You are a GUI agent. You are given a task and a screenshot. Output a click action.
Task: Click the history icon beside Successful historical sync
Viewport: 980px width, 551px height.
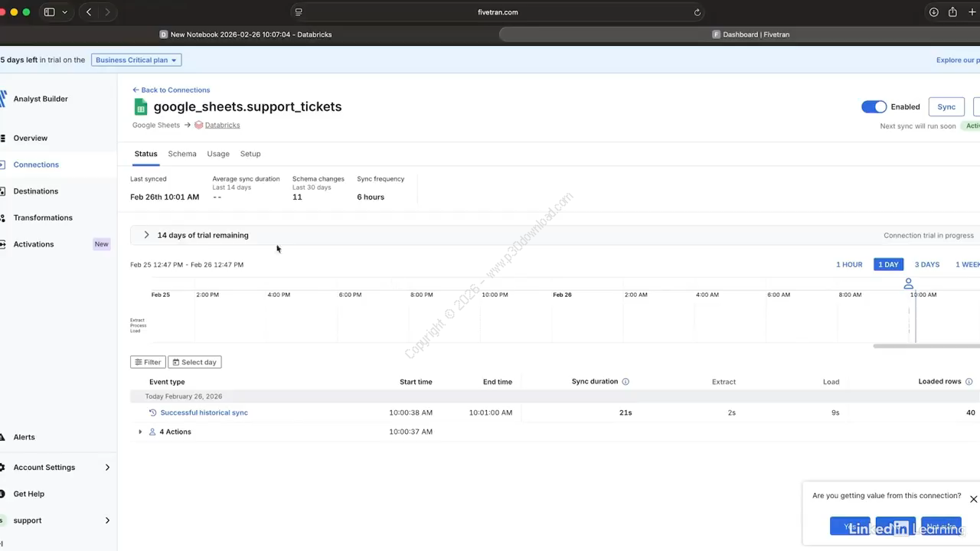click(153, 412)
